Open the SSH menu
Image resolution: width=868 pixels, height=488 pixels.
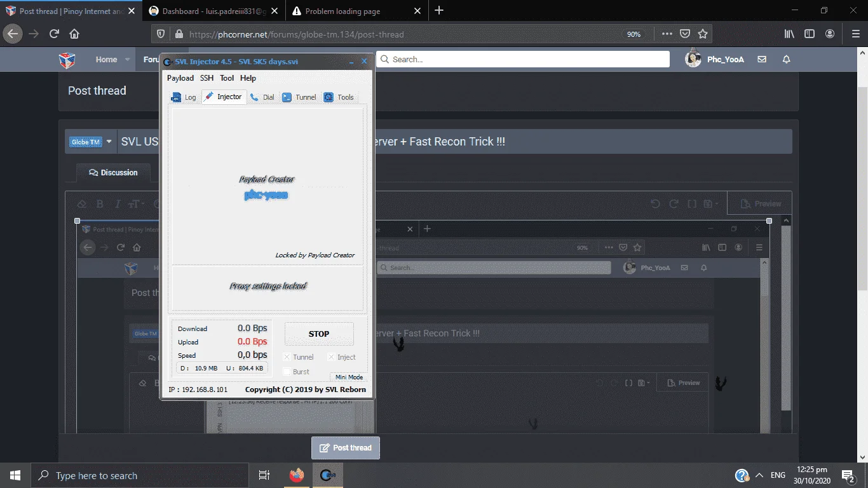(207, 78)
